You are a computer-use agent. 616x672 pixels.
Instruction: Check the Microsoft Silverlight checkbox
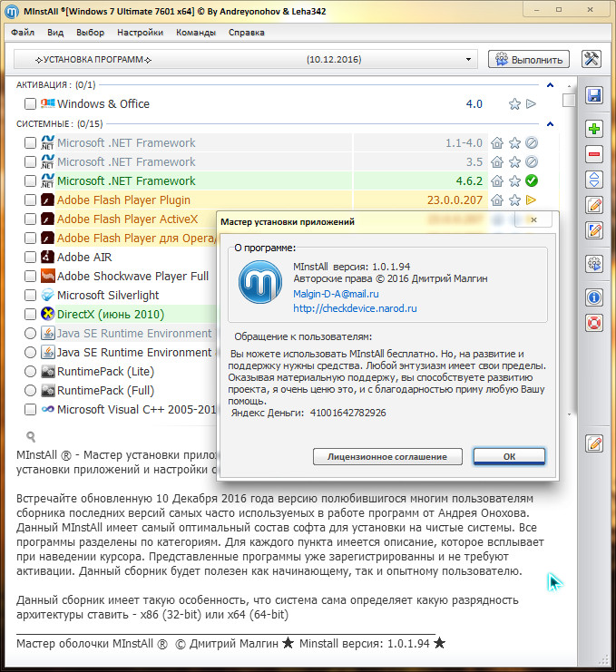31,296
